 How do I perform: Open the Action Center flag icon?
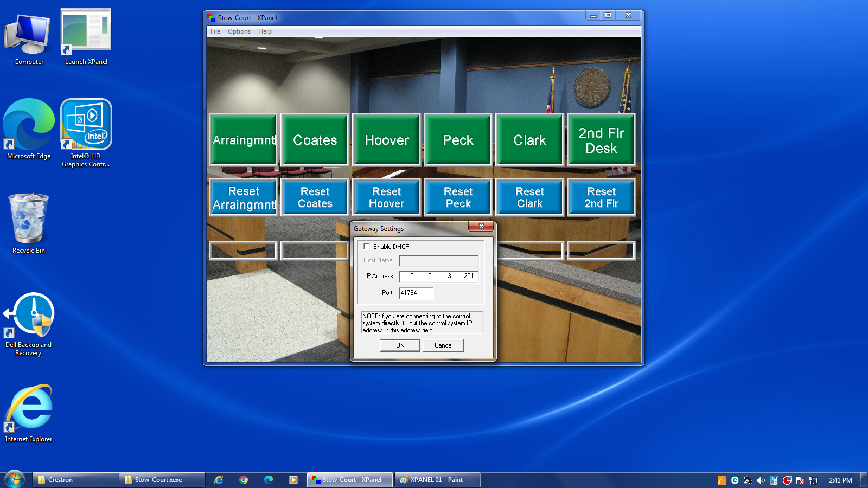800,480
